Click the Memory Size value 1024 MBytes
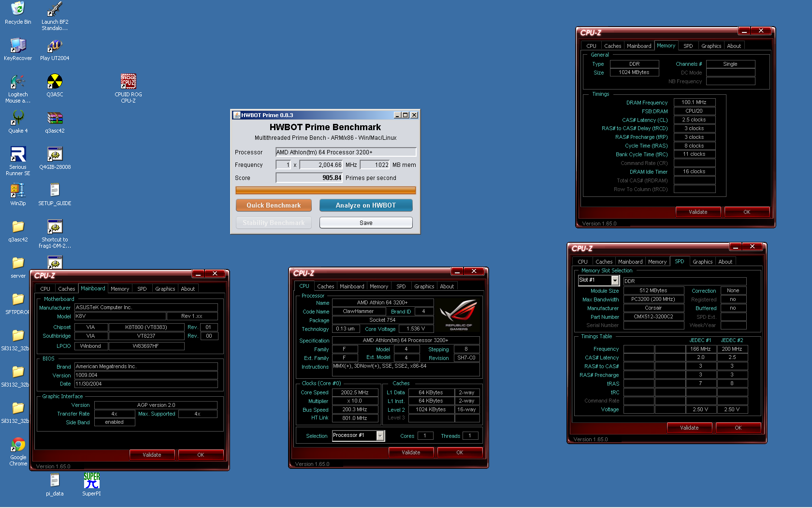 [x=635, y=73]
